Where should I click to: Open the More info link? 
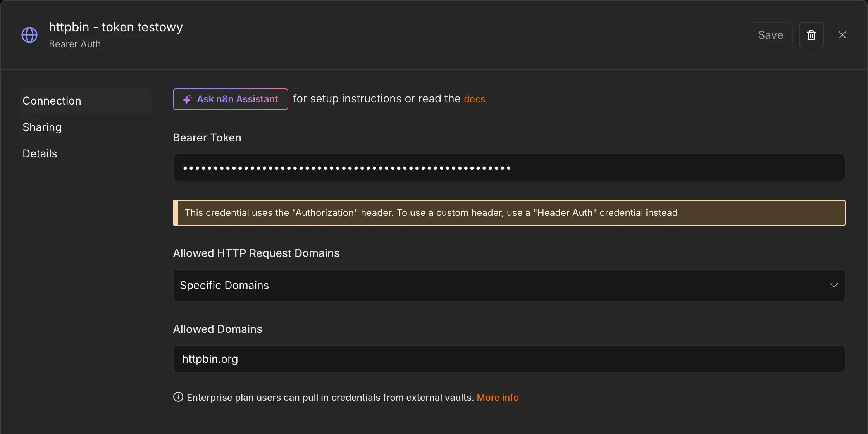(x=498, y=398)
